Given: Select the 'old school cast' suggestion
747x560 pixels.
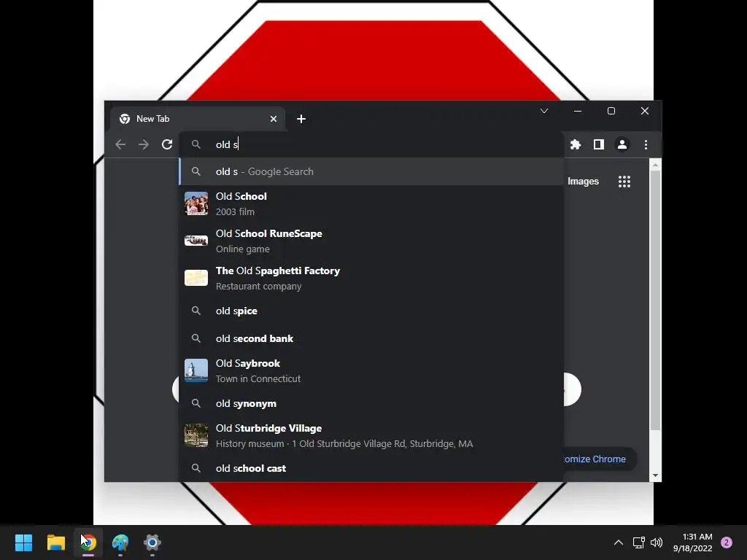Looking at the screenshot, I should [371, 468].
